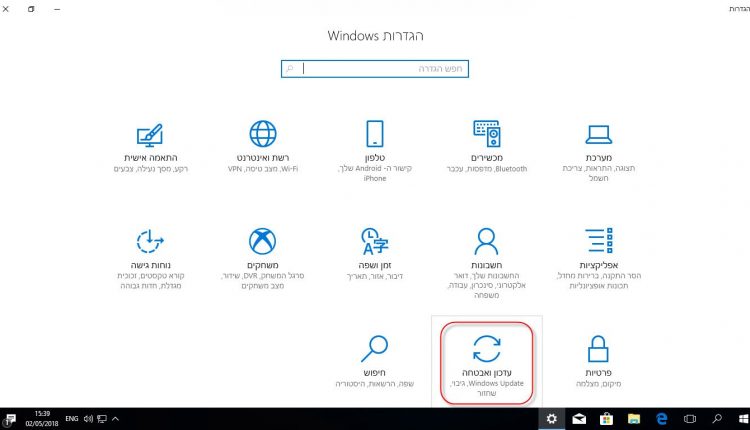Open Task View on the taskbar
750x430 pixels.
pyautogui.click(x=689, y=419)
